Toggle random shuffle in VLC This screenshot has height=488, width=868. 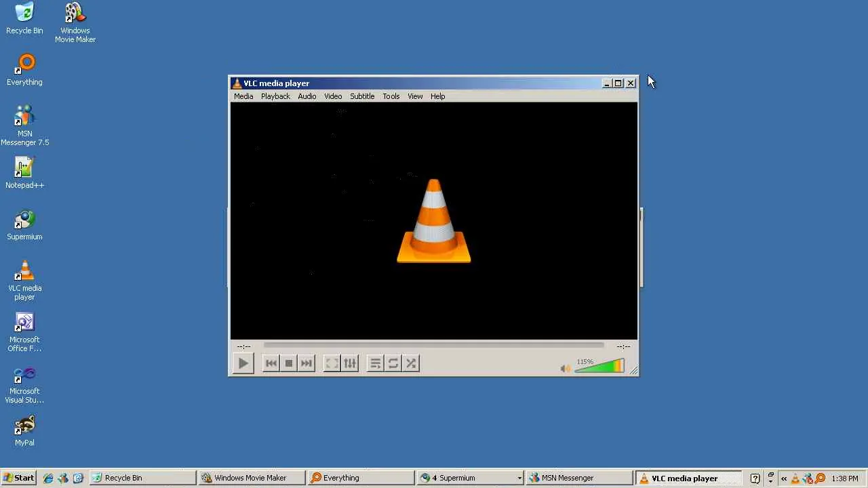click(x=411, y=363)
